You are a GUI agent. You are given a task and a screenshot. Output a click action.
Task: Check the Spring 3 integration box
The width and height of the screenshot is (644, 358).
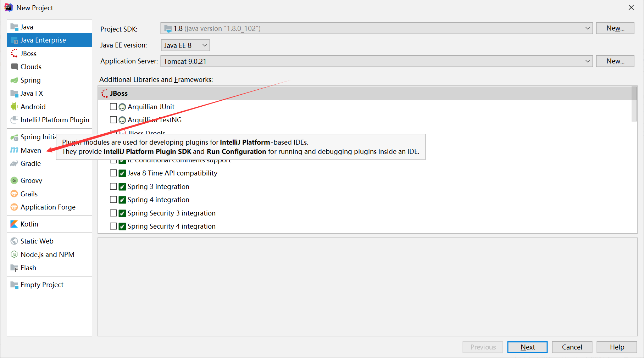113,186
